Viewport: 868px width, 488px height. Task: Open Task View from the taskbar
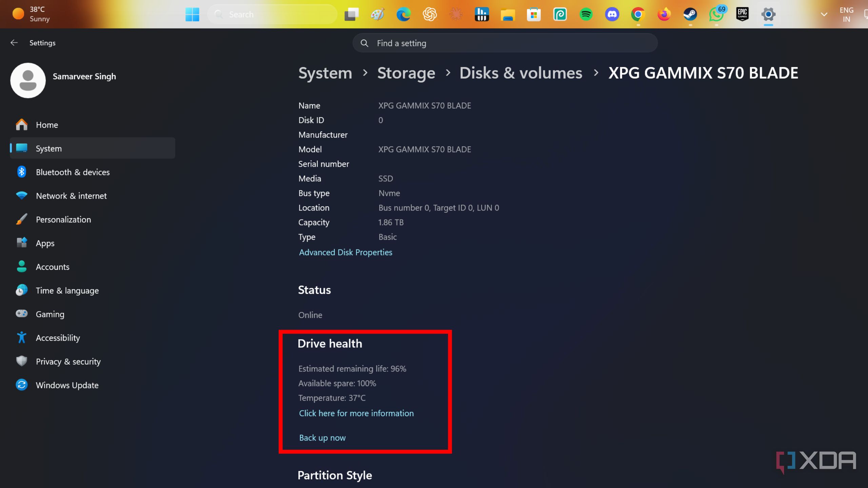[x=352, y=14]
